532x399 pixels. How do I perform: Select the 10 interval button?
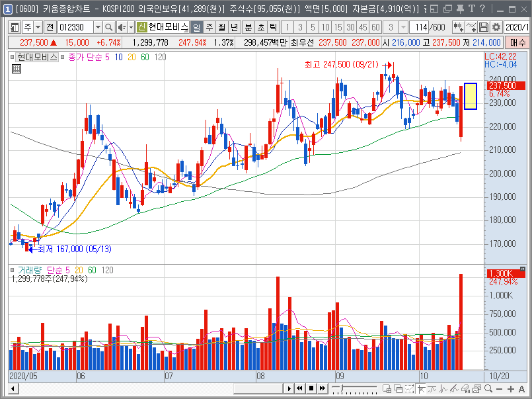(x=325, y=27)
